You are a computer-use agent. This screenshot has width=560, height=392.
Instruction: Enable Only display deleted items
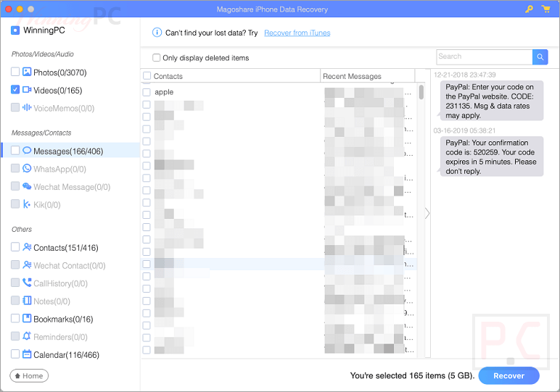156,57
